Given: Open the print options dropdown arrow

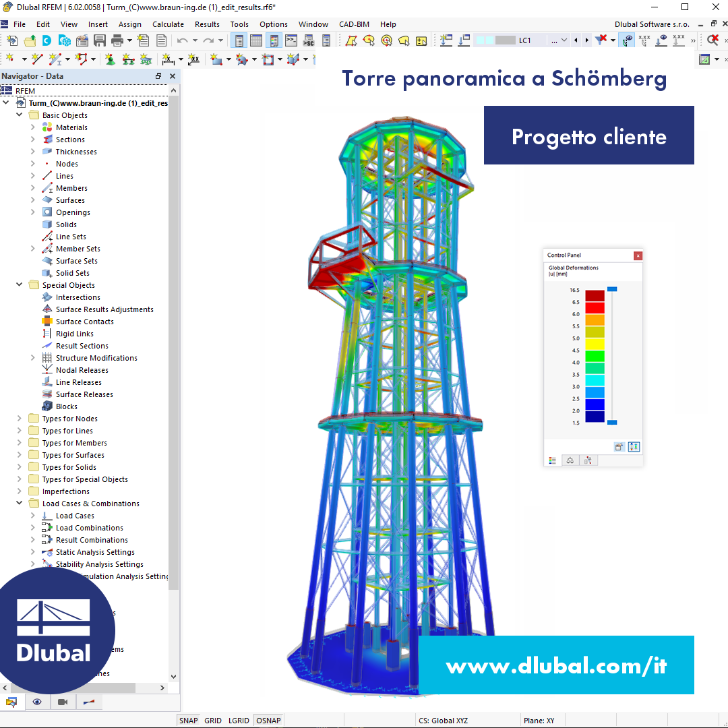Looking at the screenshot, I should click(129, 41).
